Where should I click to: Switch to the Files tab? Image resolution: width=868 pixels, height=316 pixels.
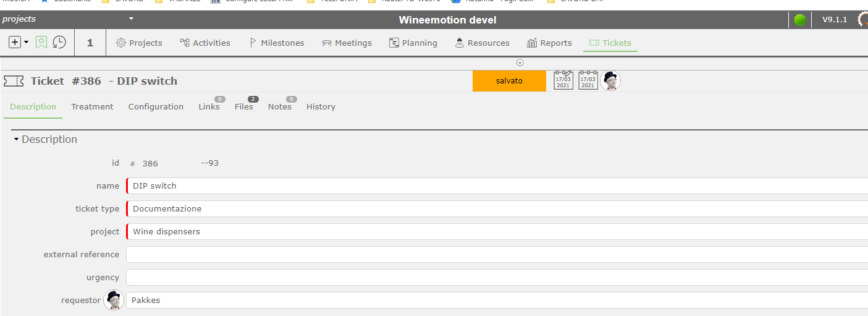(x=244, y=106)
